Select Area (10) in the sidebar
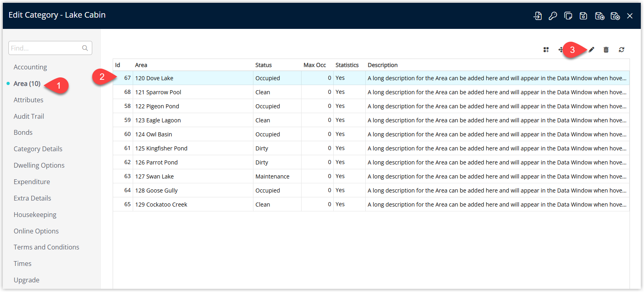 click(x=27, y=83)
